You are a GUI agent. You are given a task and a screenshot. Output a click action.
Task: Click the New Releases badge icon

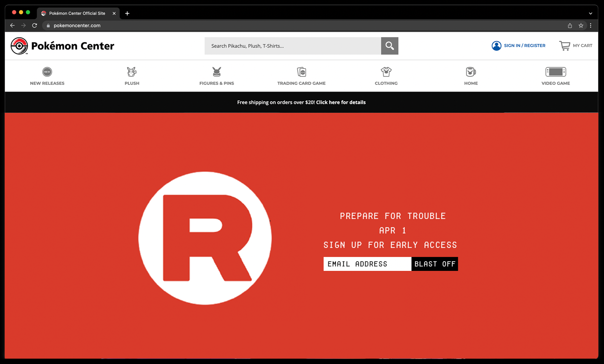(47, 72)
